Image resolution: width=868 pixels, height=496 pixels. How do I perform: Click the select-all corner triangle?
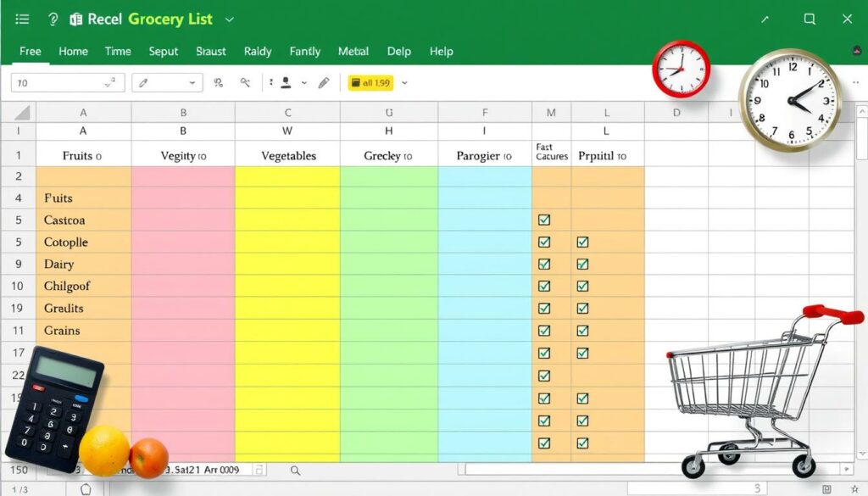pyautogui.click(x=21, y=113)
